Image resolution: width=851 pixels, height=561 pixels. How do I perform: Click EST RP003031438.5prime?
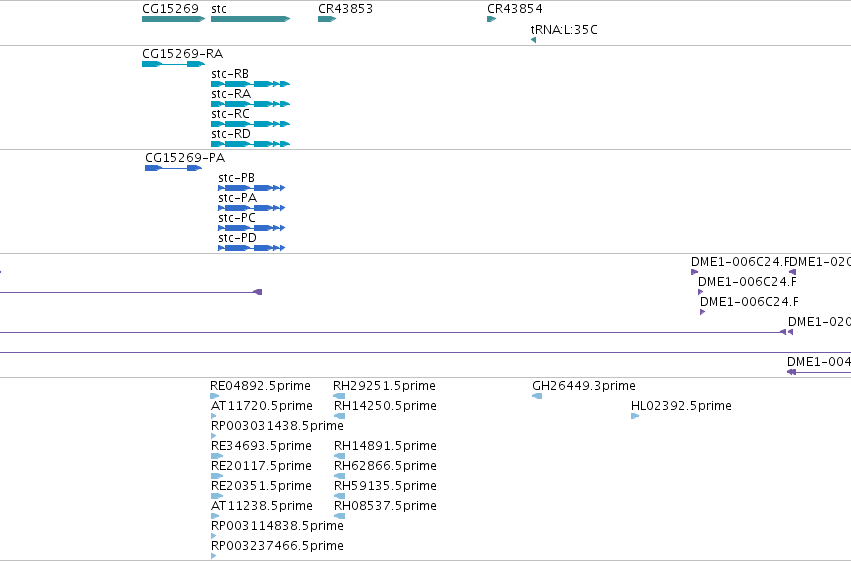(213, 436)
